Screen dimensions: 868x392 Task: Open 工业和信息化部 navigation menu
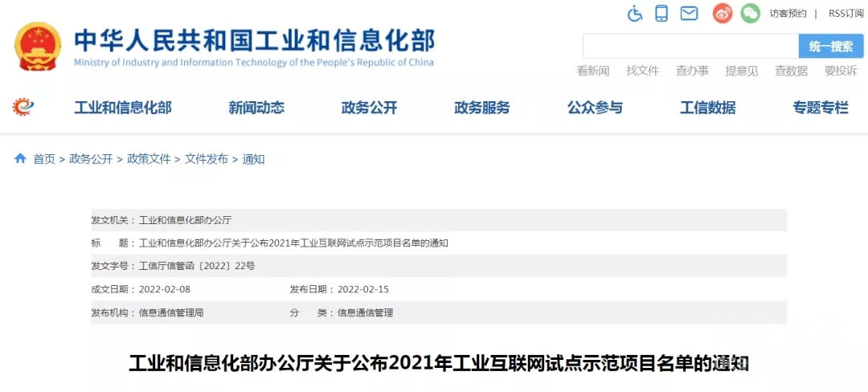[x=123, y=108]
